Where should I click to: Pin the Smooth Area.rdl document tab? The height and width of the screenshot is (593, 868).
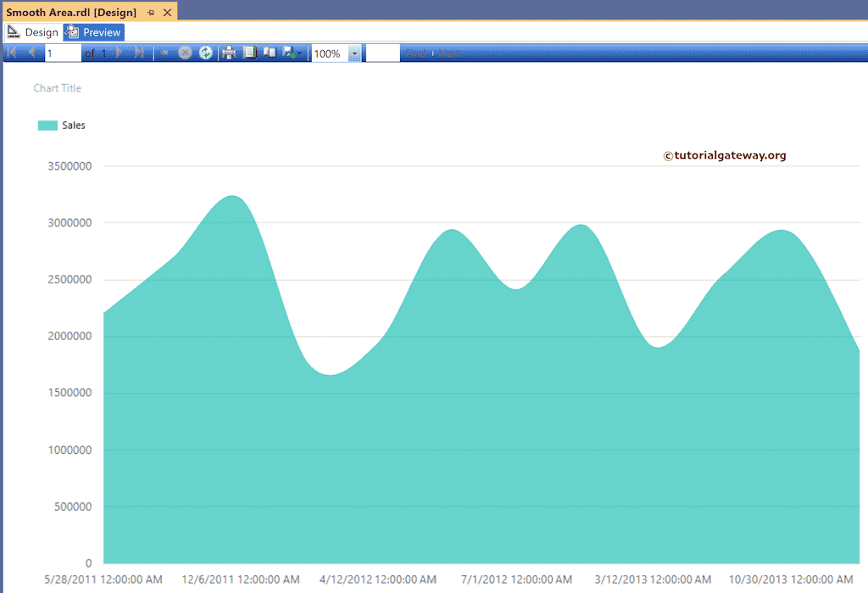[x=151, y=12]
